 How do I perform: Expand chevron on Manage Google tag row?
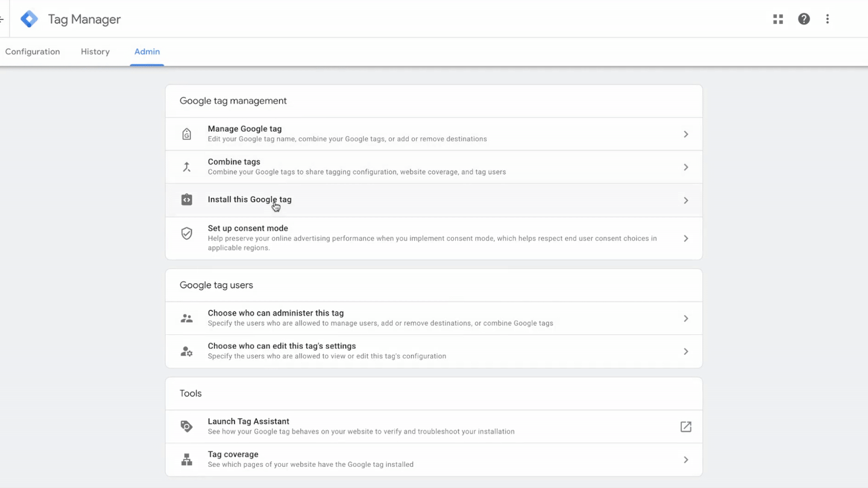pyautogui.click(x=686, y=134)
